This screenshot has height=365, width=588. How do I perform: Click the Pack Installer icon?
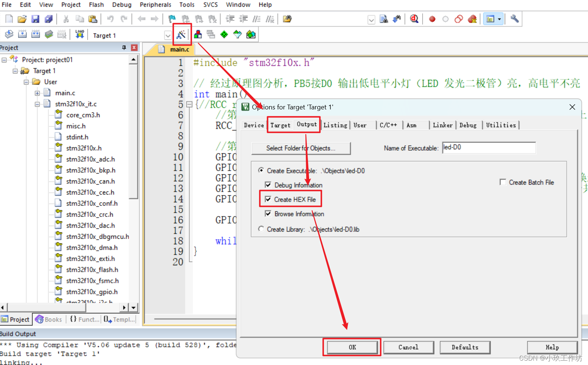tap(251, 35)
